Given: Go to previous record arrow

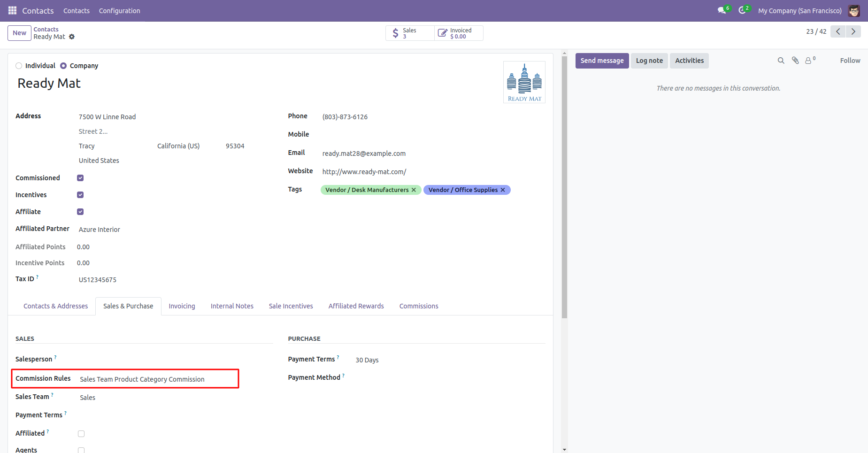Looking at the screenshot, I should pos(838,31).
